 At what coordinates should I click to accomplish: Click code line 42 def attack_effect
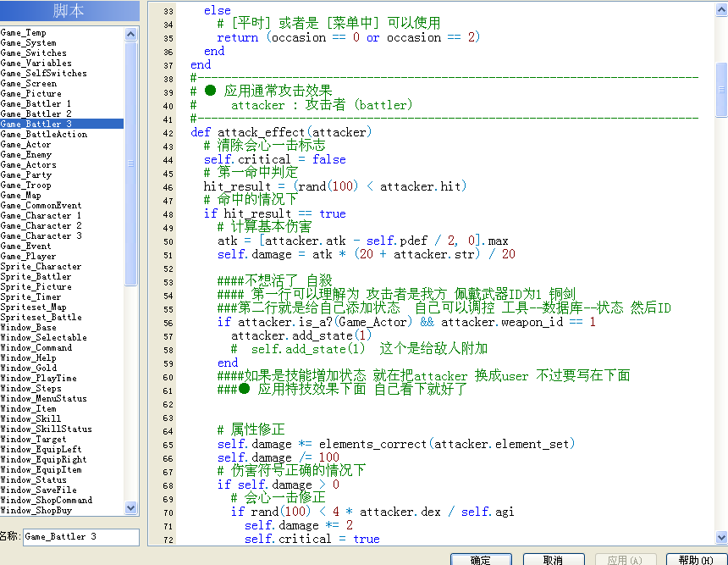click(x=281, y=132)
